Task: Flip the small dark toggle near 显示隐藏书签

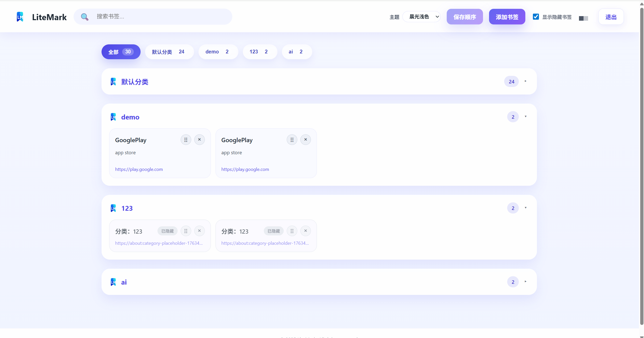Action: [584, 18]
